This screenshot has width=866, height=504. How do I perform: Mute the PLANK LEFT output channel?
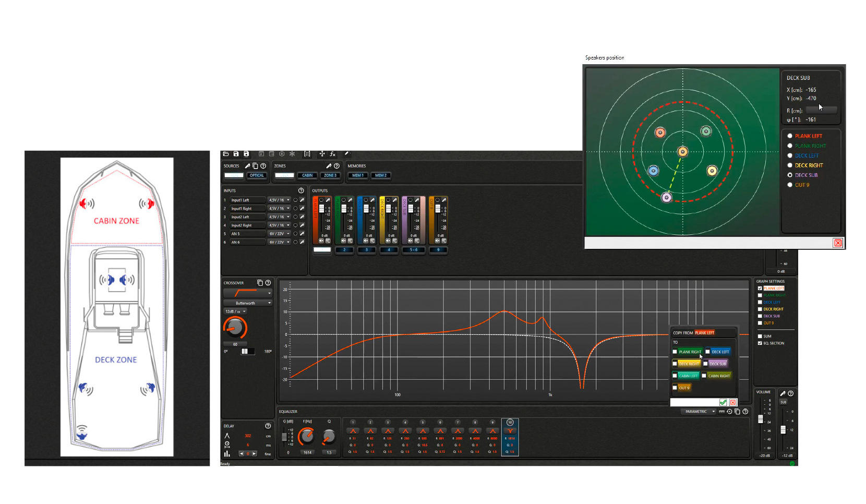[x=321, y=241]
